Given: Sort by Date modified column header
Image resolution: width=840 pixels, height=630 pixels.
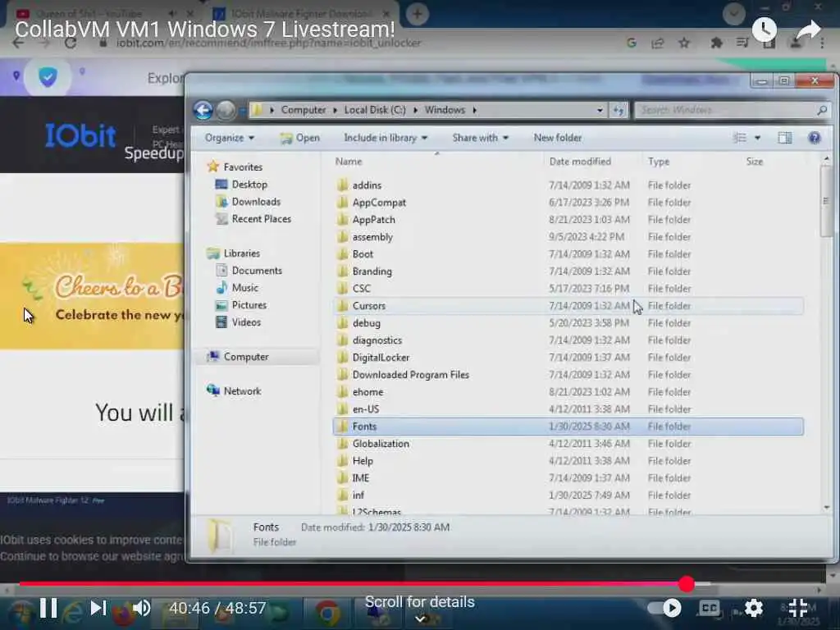Looking at the screenshot, I should (580, 162).
